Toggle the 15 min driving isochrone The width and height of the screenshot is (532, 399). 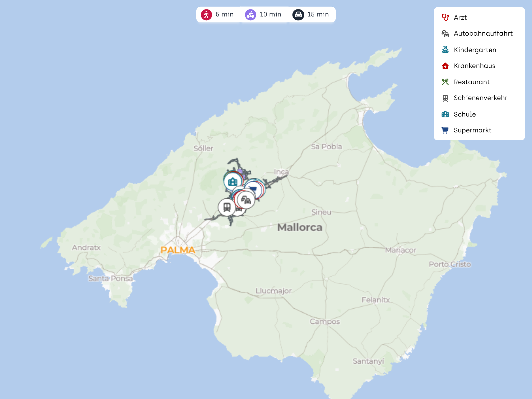tap(311, 14)
